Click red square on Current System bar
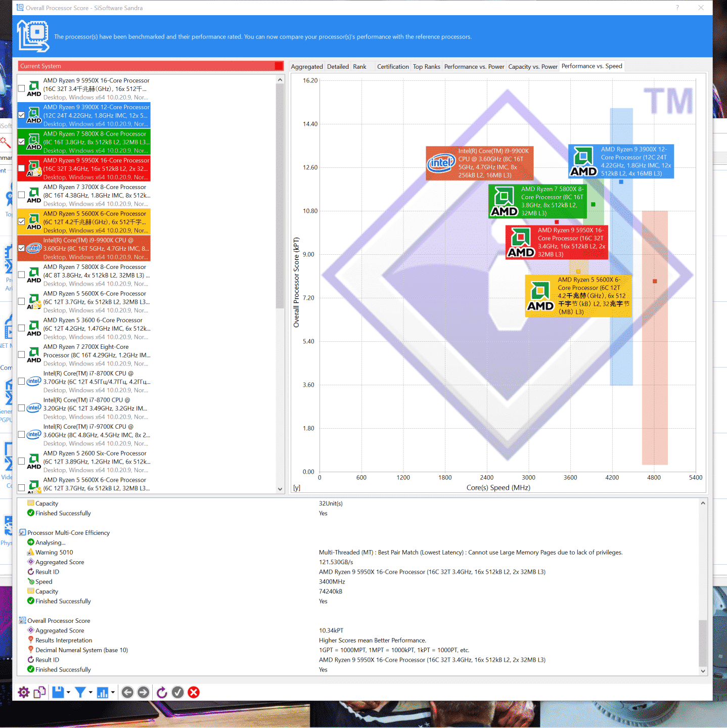The image size is (727, 728). (279, 66)
